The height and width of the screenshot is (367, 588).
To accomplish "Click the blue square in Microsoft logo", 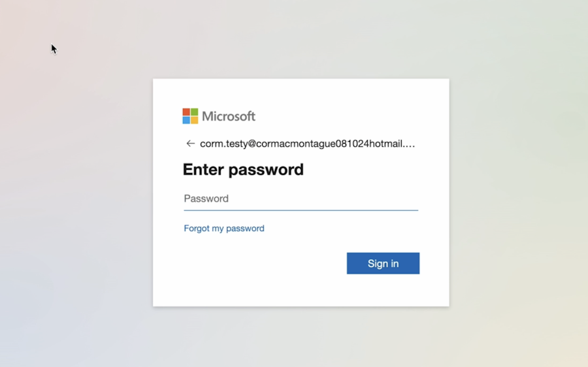I will (x=186, y=120).
